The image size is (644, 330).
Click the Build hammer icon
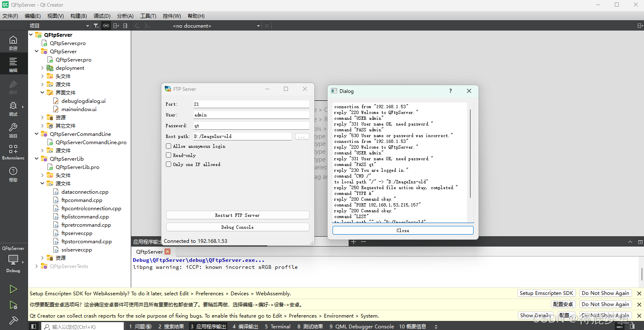pos(13,320)
